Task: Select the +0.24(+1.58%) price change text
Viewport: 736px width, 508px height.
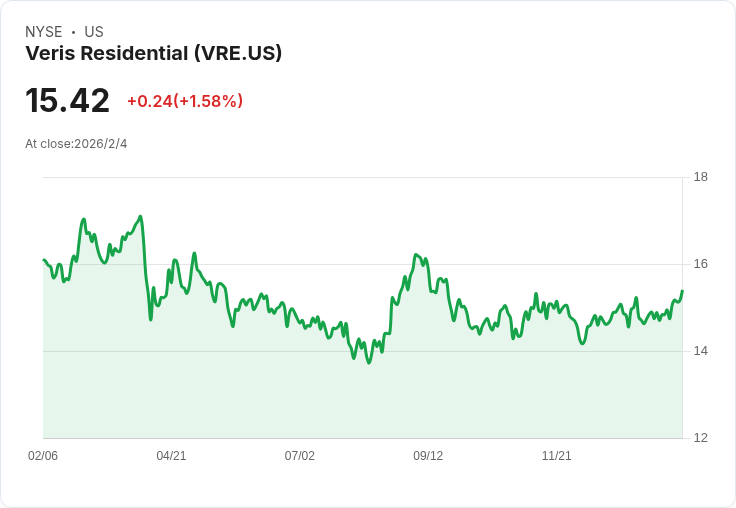Action: coord(185,101)
